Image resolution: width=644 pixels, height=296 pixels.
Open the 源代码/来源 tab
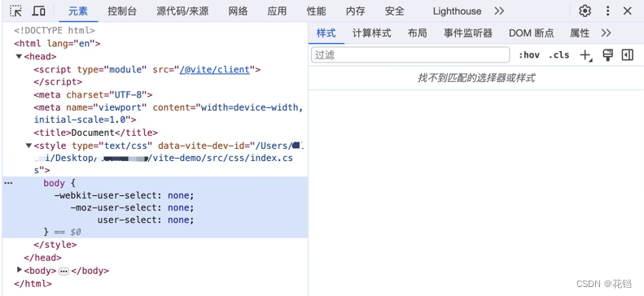(182, 11)
